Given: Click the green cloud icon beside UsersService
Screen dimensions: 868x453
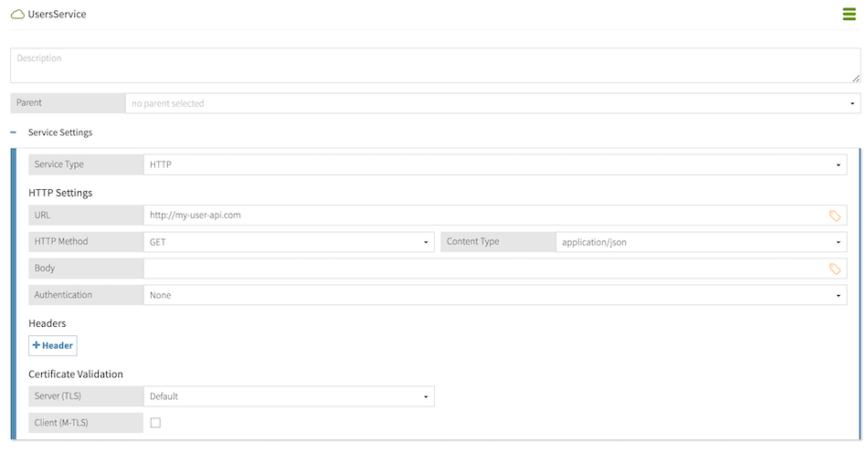Looking at the screenshot, I should pos(17,15).
